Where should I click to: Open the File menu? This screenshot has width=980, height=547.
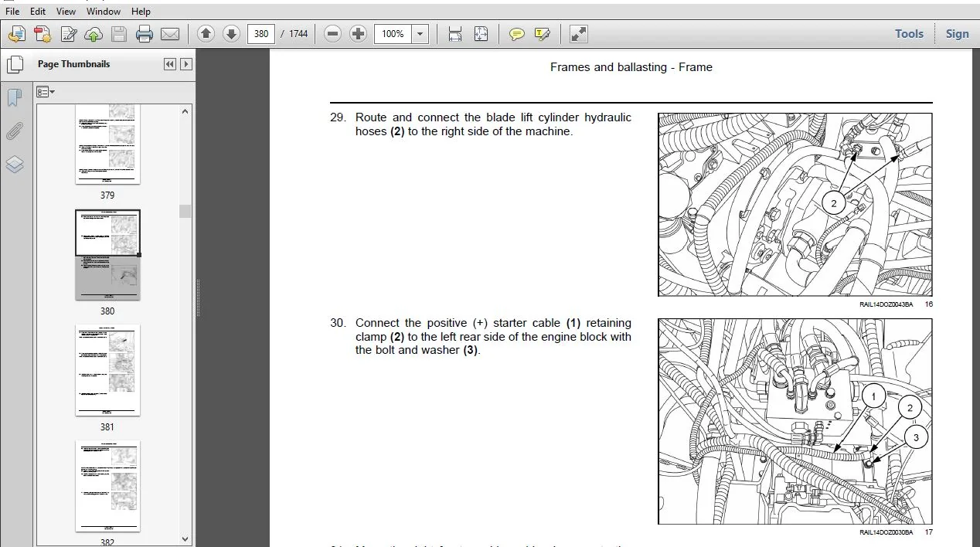pyautogui.click(x=12, y=12)
